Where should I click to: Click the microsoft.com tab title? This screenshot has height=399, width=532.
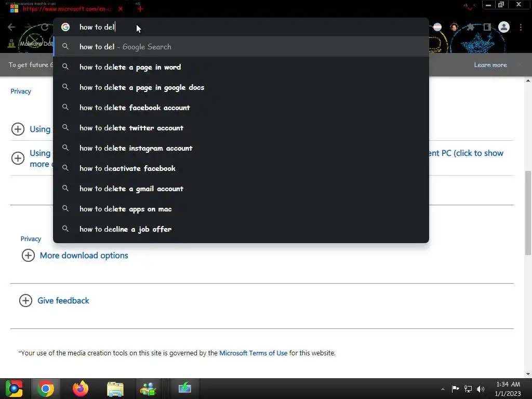pyautogui.click(x=67, y=9)
